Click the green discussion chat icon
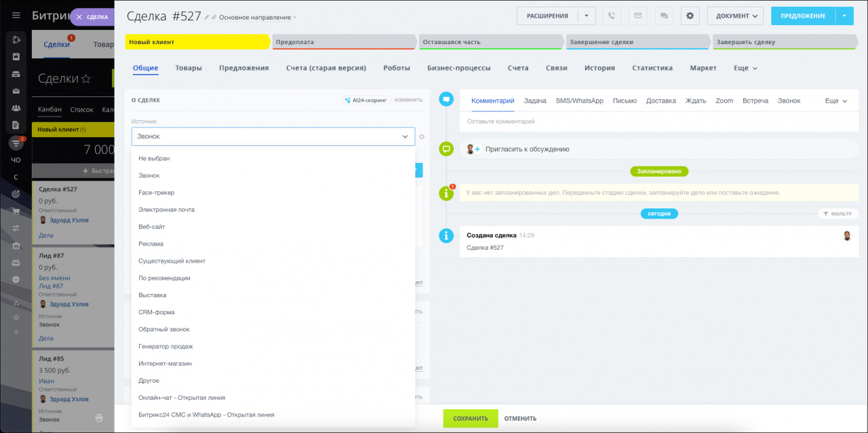The width and height of the screenshot is (868, 433). point(446,149)
